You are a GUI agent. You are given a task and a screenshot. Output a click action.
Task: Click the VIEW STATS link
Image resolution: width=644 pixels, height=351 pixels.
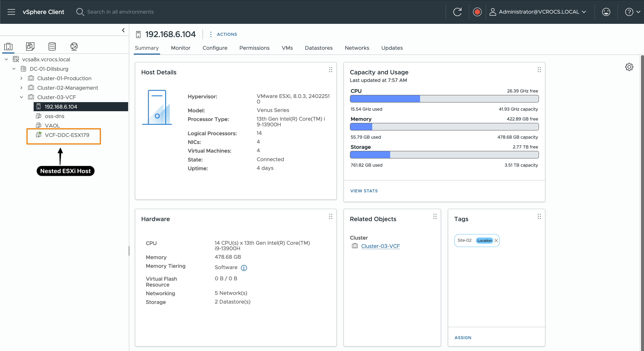[364, 191]
